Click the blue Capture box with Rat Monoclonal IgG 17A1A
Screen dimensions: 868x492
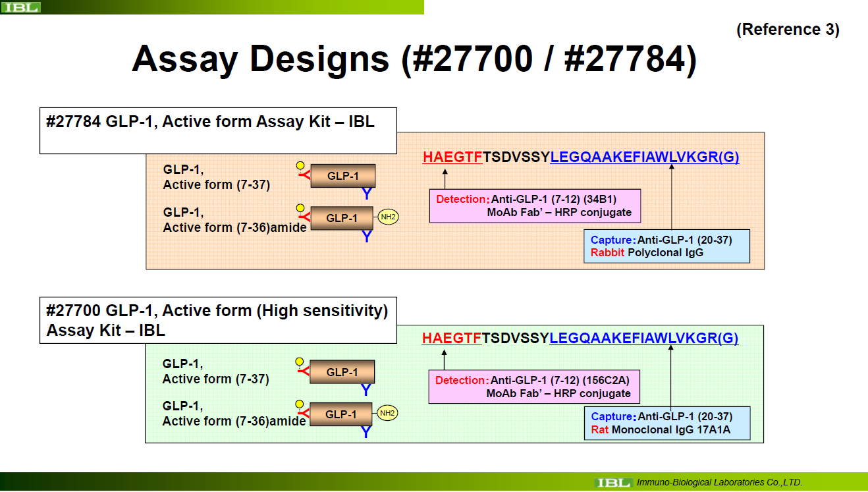(x=666, y=423)
